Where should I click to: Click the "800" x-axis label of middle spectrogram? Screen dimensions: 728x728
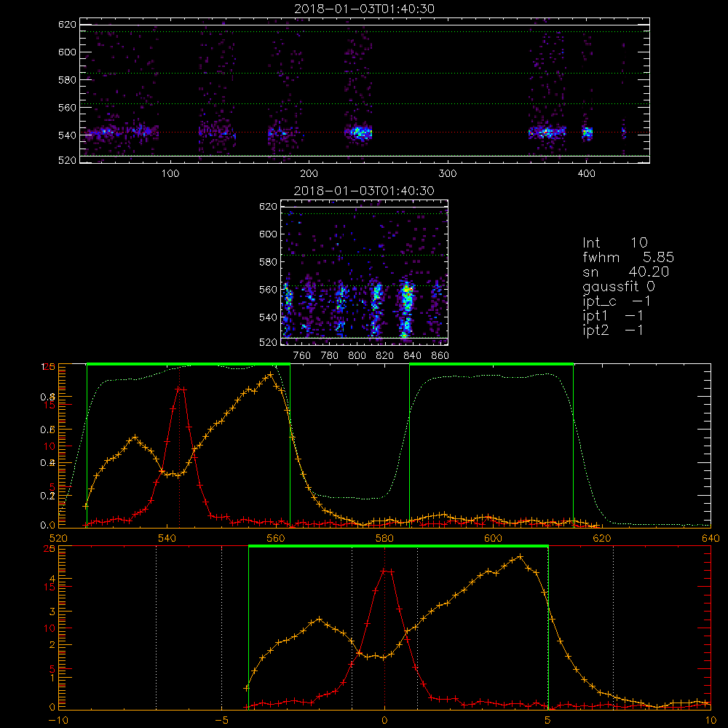click(357, 356)
